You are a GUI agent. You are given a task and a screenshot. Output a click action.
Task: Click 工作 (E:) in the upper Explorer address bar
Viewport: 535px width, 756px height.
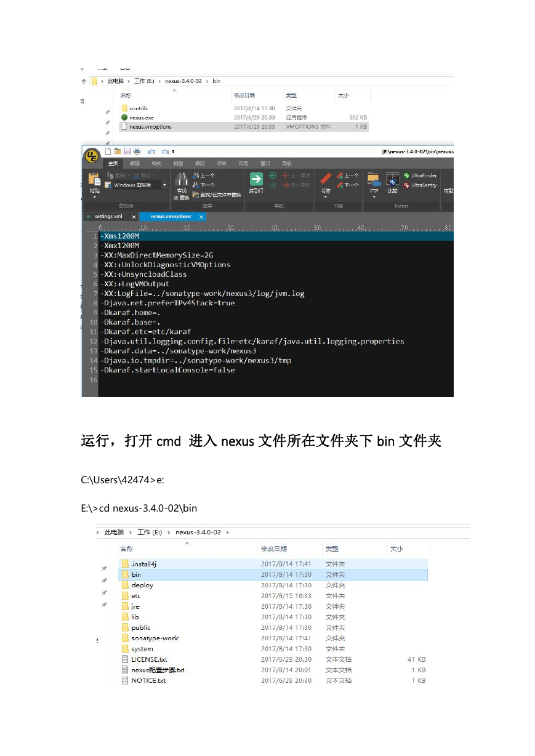pos(143,81)
